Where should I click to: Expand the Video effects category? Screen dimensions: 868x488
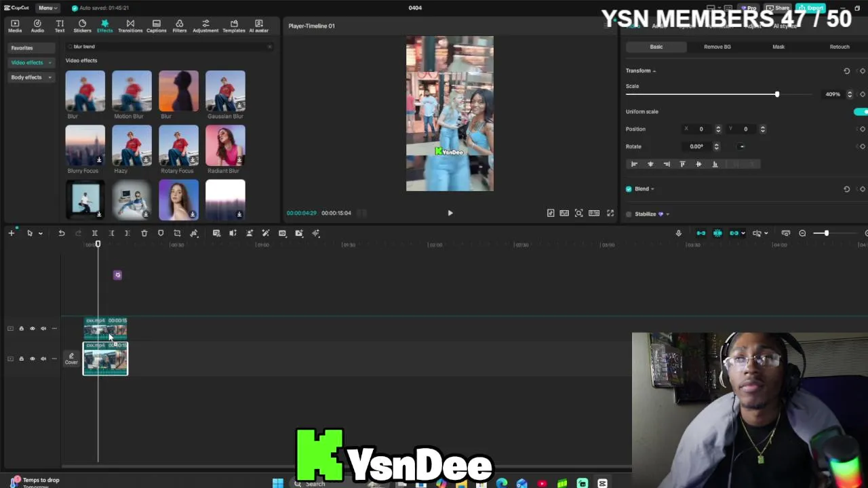[31, 62]
